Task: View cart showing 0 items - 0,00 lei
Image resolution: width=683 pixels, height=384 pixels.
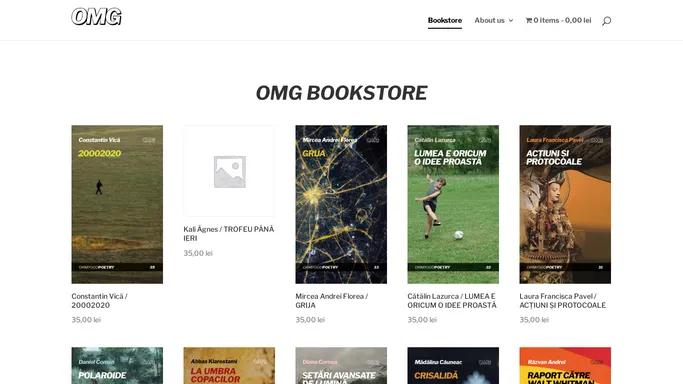Action: (558, 20)
